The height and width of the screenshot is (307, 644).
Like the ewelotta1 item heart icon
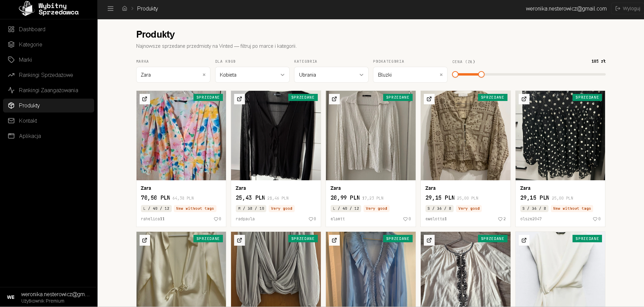500,219
